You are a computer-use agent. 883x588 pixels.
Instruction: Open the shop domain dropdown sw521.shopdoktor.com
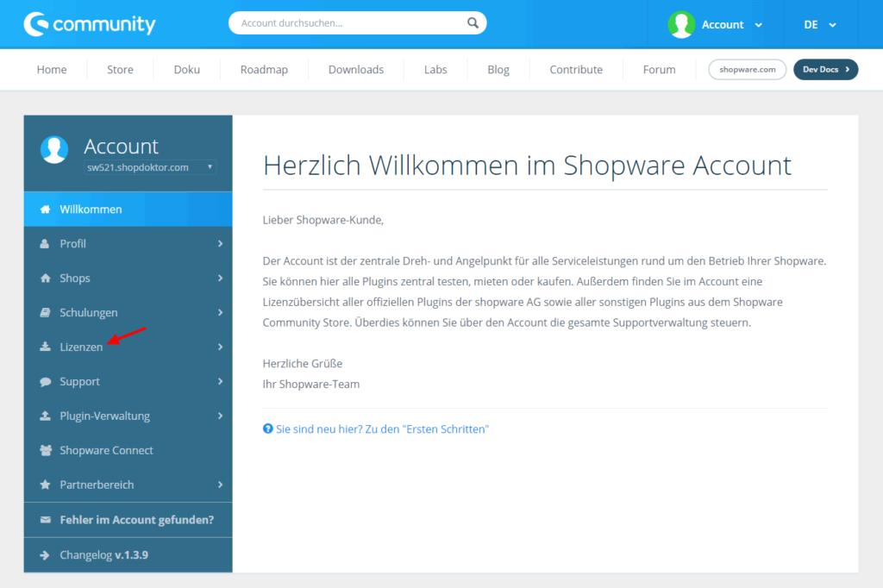click(150, 167)
